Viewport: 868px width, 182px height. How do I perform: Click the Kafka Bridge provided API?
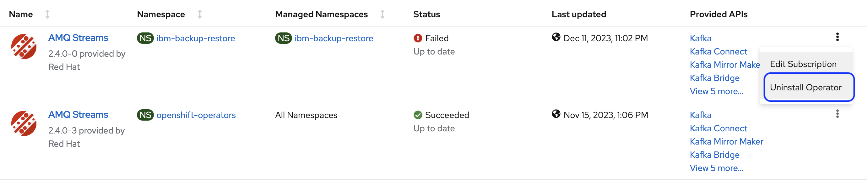714,78
